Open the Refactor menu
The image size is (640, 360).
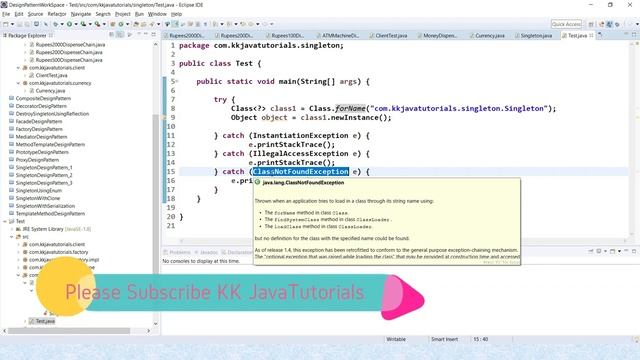[57, 14]
